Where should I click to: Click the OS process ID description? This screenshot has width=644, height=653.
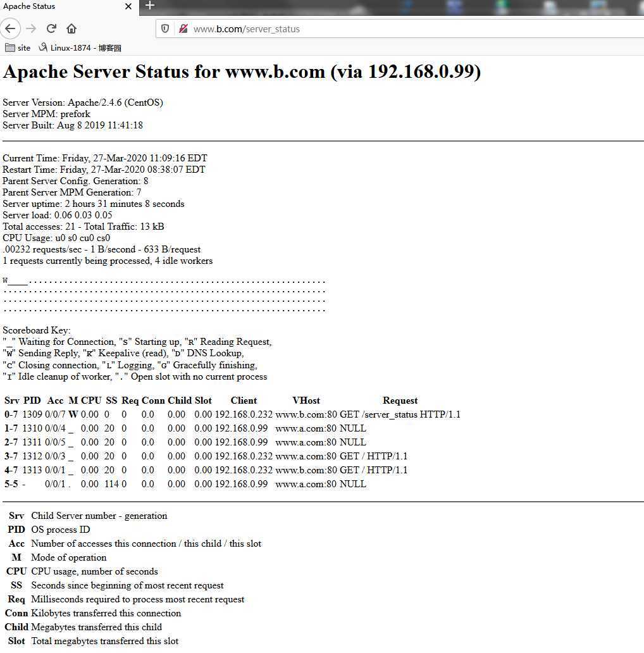(x=60, y=530)
